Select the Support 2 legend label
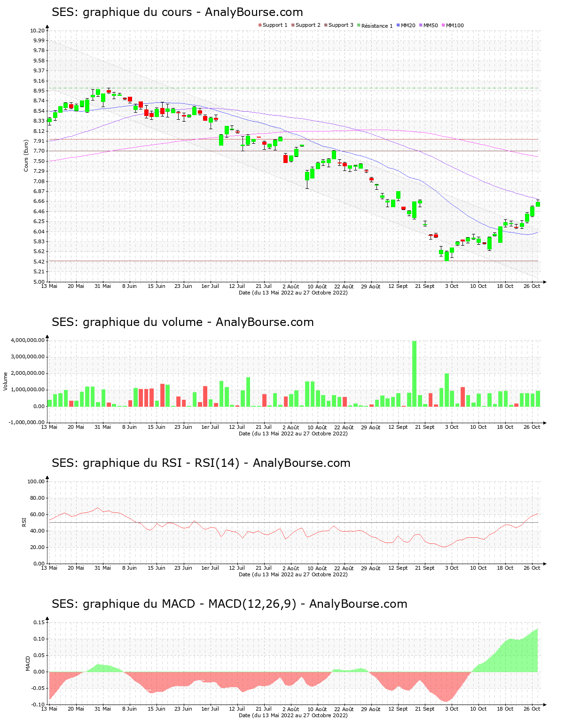The height and width of the screenshot is (728, 564). coord(308,25)
